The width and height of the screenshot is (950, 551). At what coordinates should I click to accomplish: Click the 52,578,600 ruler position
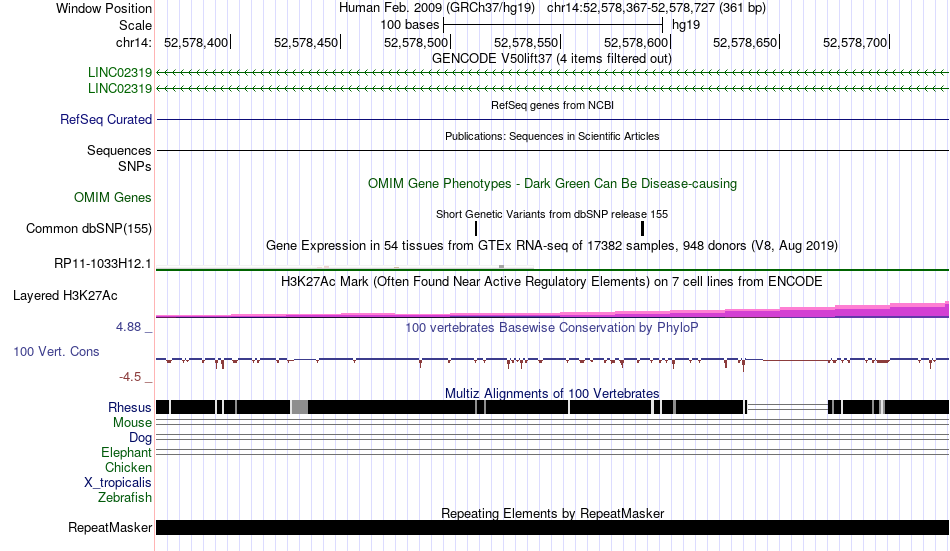pos(637,42)
